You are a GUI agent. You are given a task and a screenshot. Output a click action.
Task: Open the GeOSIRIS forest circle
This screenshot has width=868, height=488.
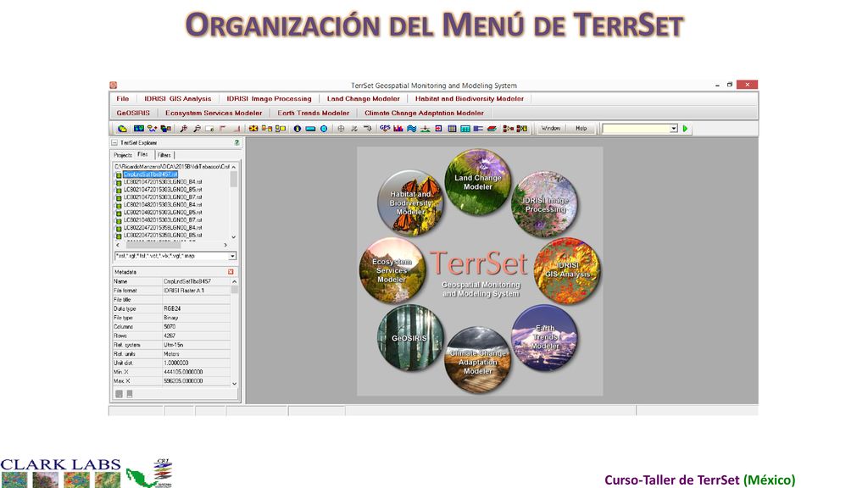[410, 337]
